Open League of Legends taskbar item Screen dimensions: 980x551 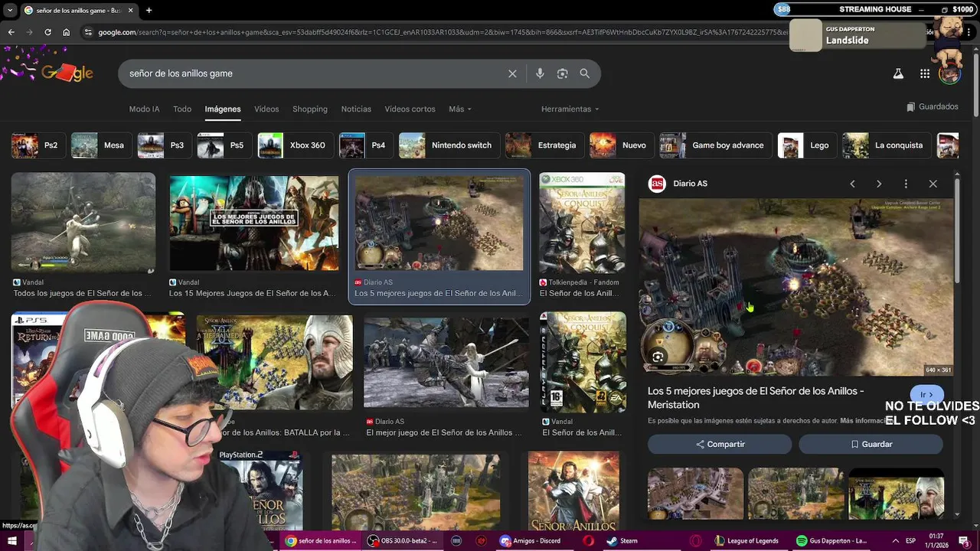point(746,541)
